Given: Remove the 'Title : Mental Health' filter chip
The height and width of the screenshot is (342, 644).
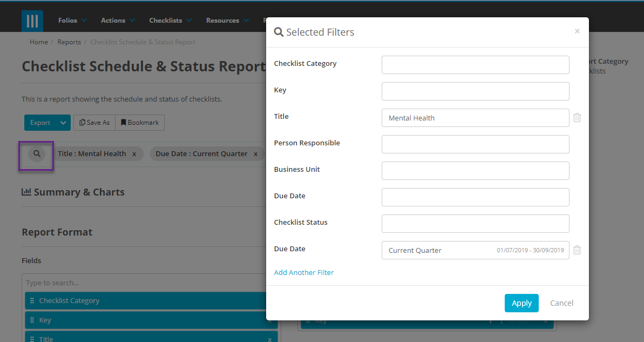Looking at the screenshot, I should (x=134, y=153).
